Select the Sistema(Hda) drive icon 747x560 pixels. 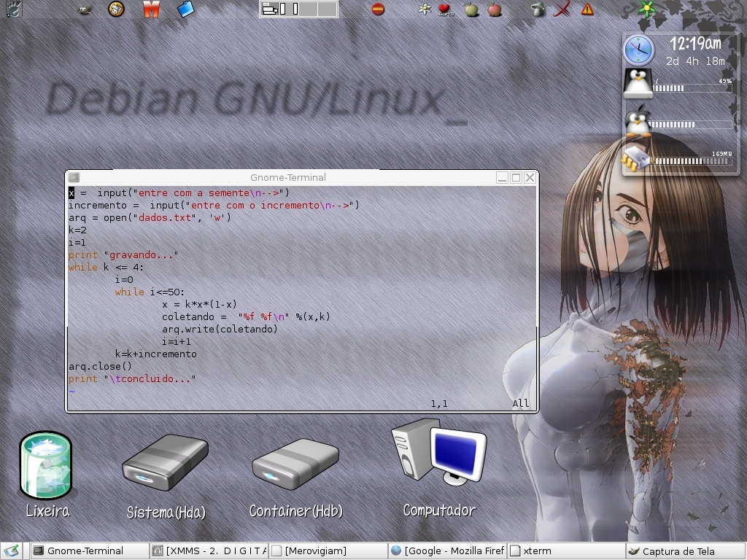[x=166, y=462]
